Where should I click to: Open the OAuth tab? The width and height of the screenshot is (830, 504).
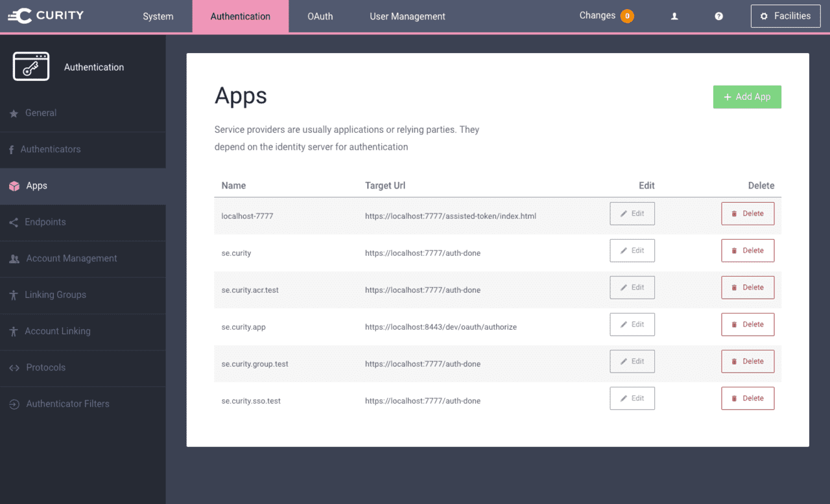320,16
